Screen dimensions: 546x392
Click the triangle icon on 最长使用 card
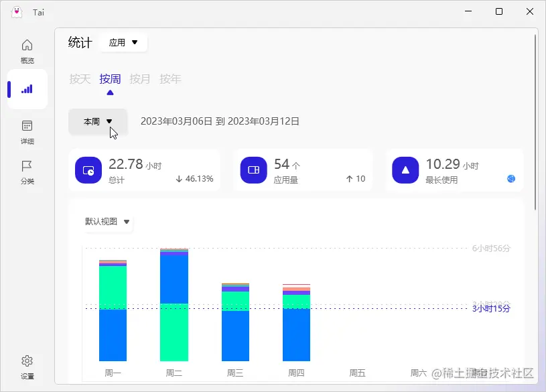point(405,170)
